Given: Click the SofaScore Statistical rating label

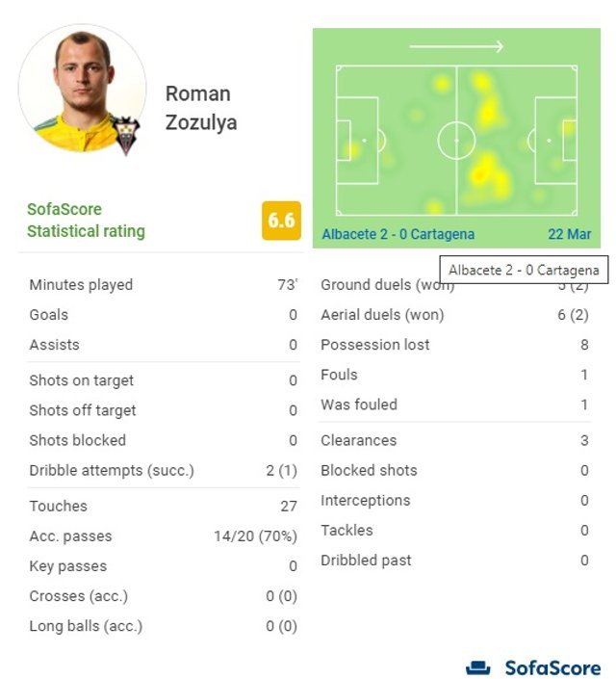Looking at the screenshot, I should 86,221.
